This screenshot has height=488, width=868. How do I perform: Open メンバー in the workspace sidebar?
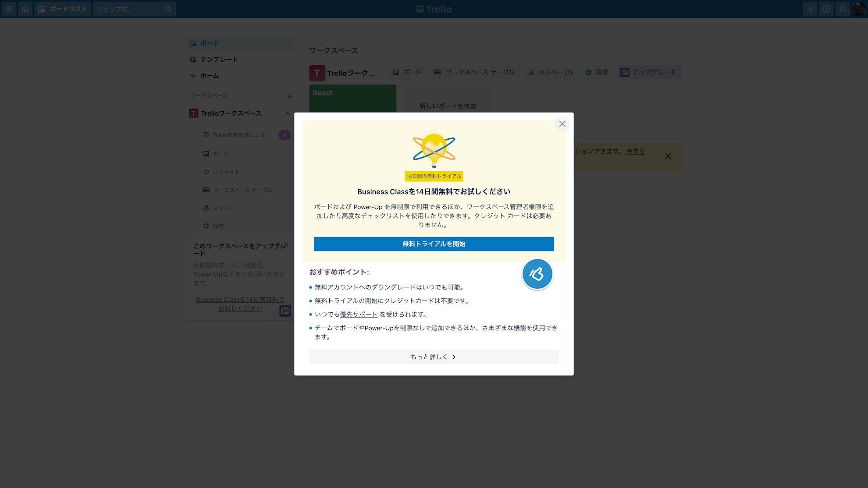224,208
